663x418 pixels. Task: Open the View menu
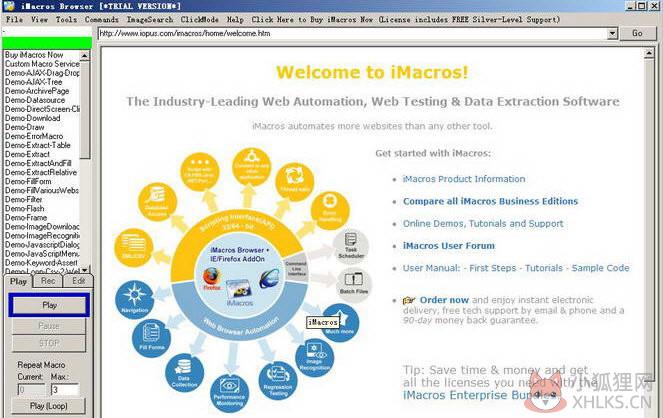click(39, 19)
